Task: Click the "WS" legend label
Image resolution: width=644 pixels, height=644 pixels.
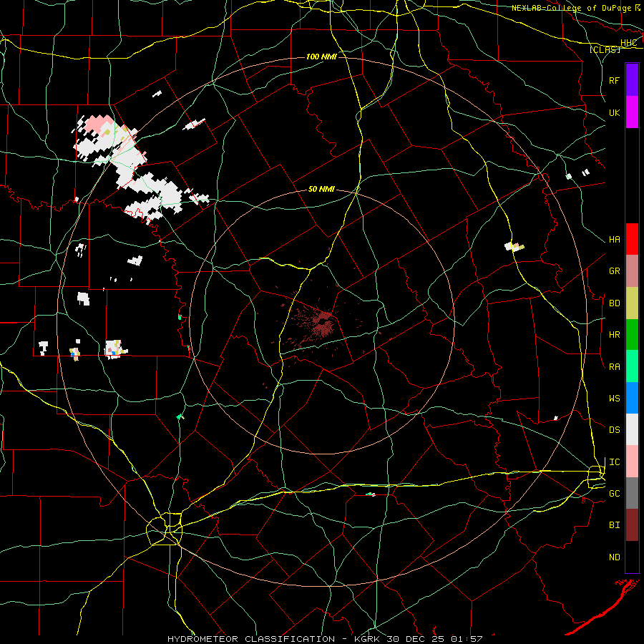Action: pos(615,398)
